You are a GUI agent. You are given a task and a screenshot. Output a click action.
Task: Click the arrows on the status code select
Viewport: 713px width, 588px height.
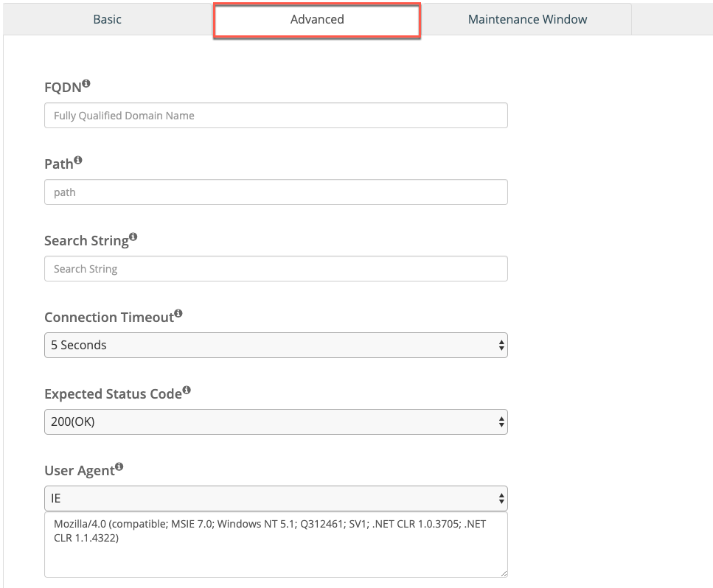[x=501, y=421]
